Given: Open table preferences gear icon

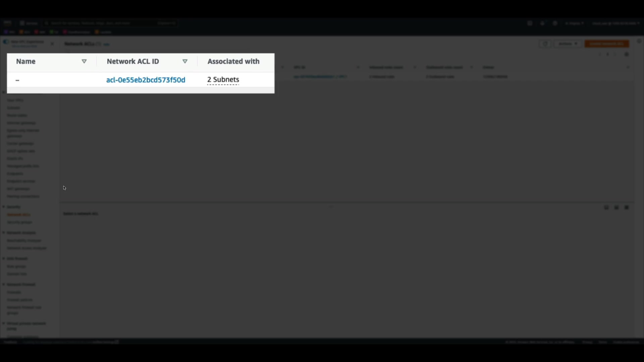Looking at the screenshot, I should 626,54.
